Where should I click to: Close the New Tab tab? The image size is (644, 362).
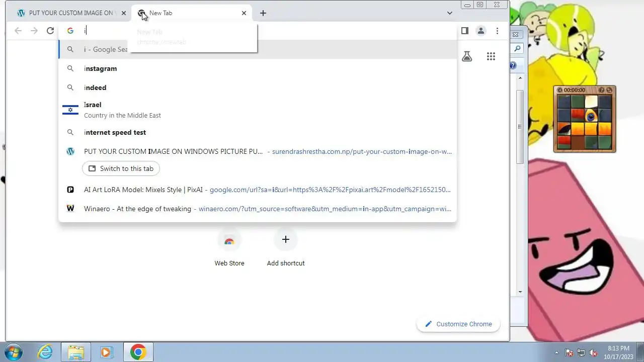click(244, 13)
